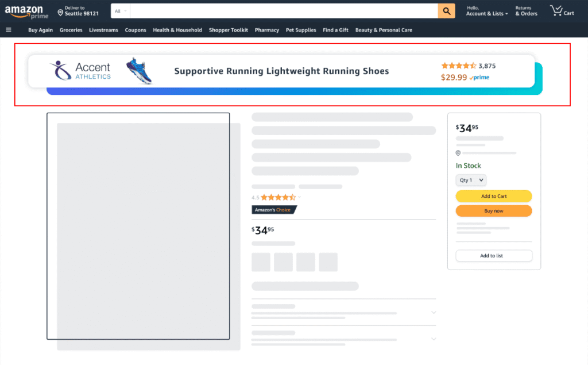Open Account & Lists menu

(x=487, y=11)
